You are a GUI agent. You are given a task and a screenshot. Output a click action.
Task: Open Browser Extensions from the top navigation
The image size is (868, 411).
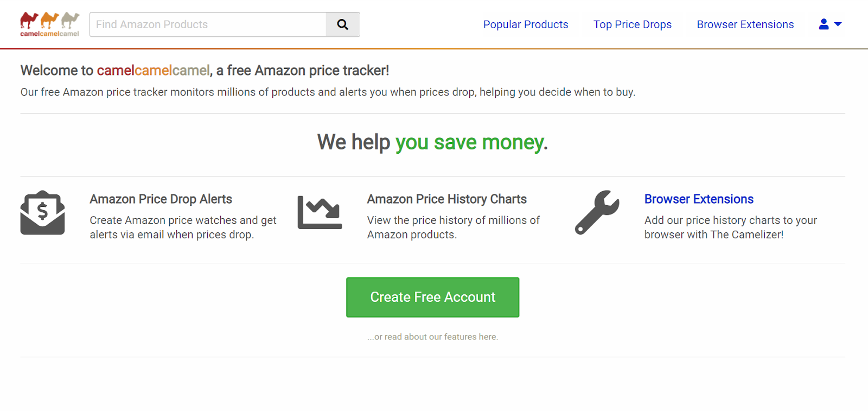[745, 24]
